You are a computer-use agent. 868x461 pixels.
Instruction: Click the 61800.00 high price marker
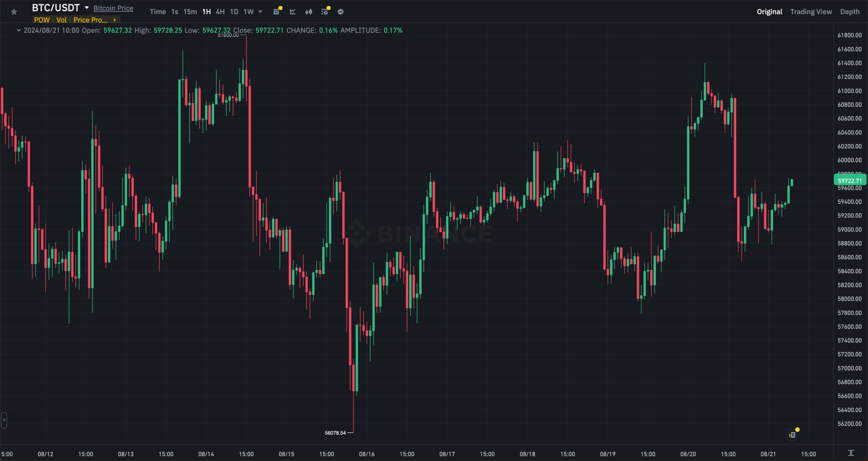[228, 35]
